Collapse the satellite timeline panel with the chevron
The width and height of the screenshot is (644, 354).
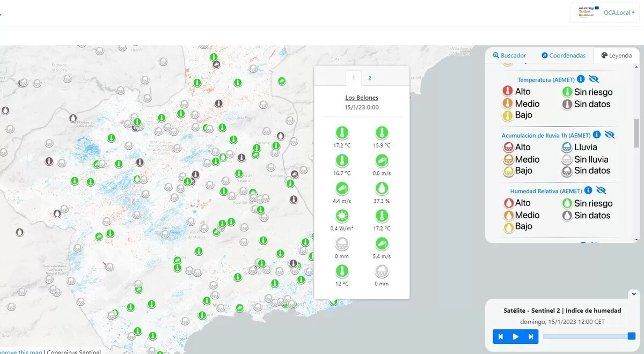tap(633, 294)
